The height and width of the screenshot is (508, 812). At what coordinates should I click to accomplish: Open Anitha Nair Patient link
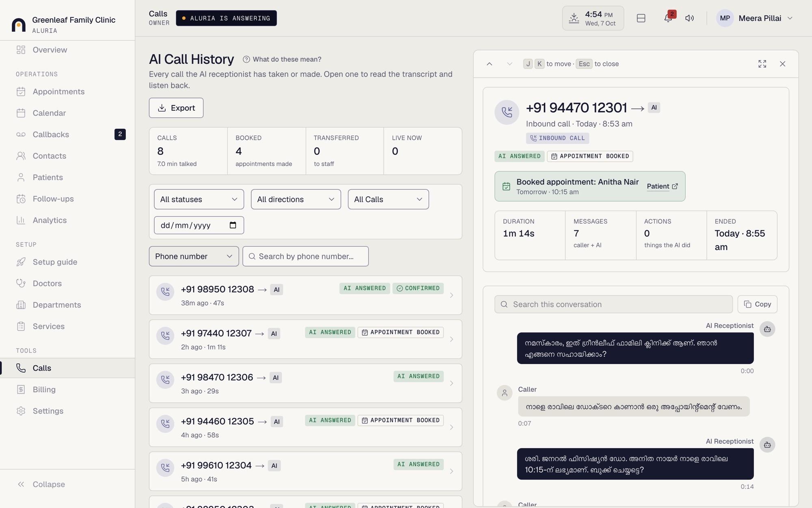[662, 186]
